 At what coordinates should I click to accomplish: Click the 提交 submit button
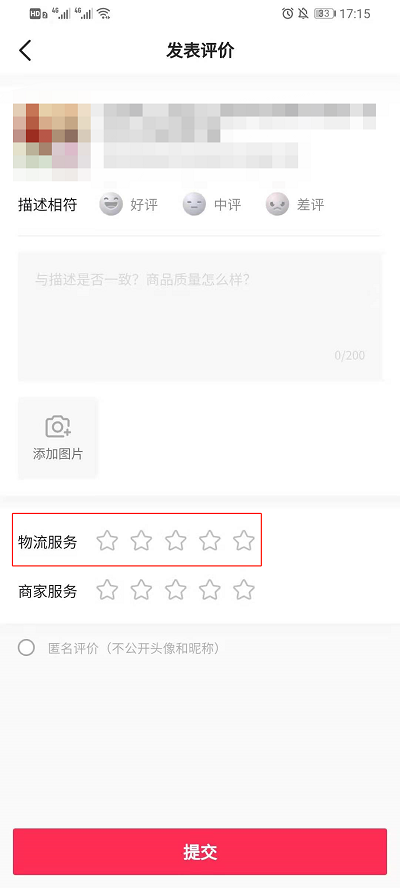tap(200, 852)
